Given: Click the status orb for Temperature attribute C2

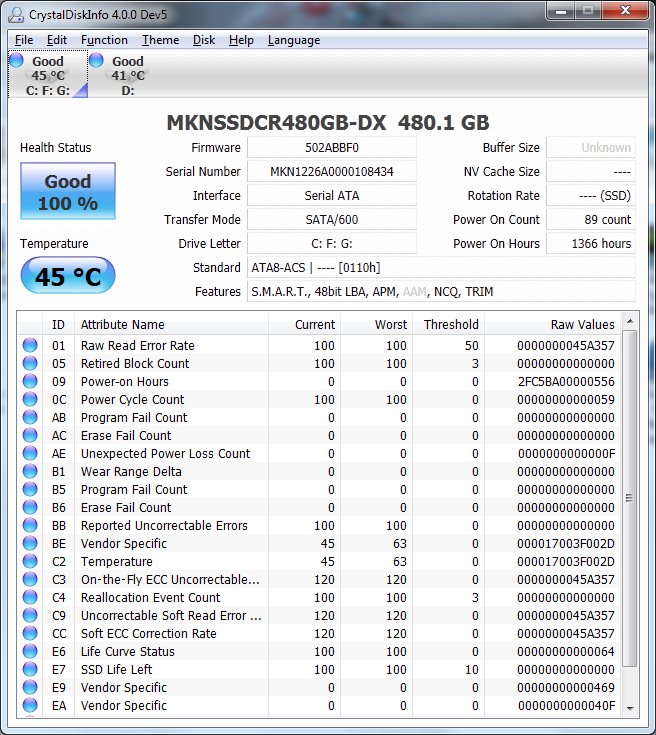Looking at the screenshot, I should pos(30,561).
